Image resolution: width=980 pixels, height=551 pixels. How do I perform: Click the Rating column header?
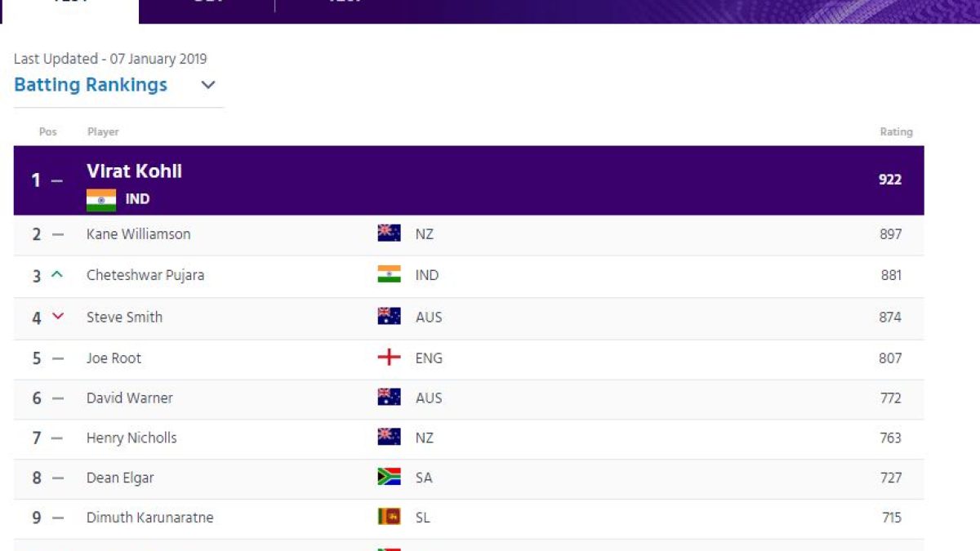pos(896,131)
